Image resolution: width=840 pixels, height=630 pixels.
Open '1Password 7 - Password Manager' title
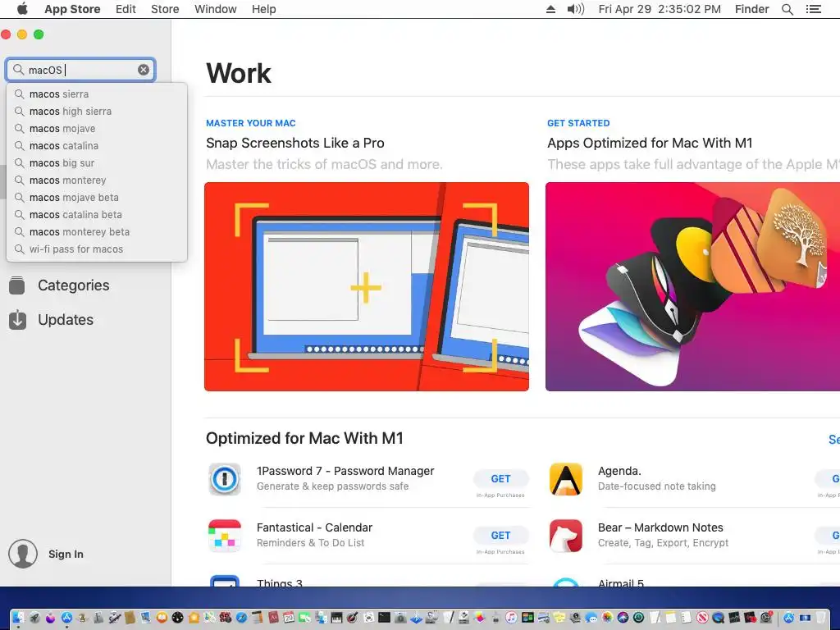[x=345, y=471]
